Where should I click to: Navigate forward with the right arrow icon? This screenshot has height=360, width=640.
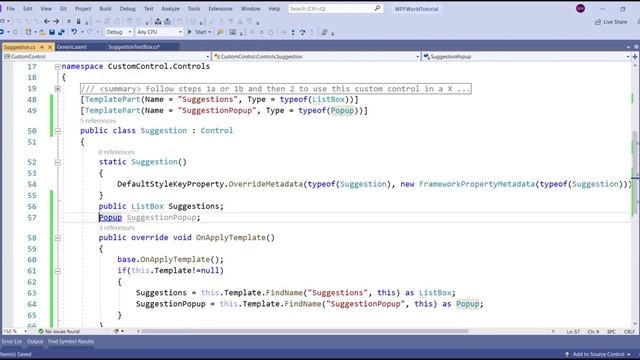tap(56, 21)
